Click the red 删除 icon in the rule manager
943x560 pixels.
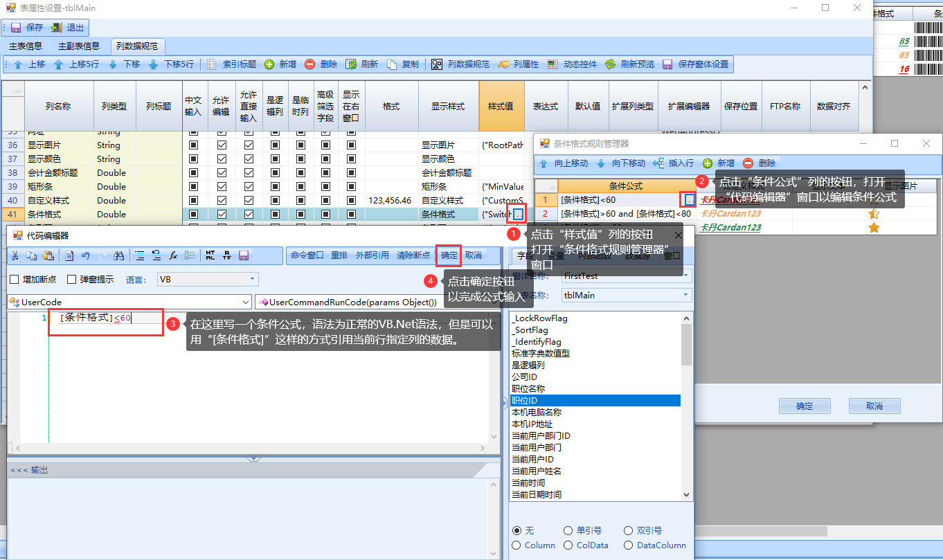pos(748,163)
